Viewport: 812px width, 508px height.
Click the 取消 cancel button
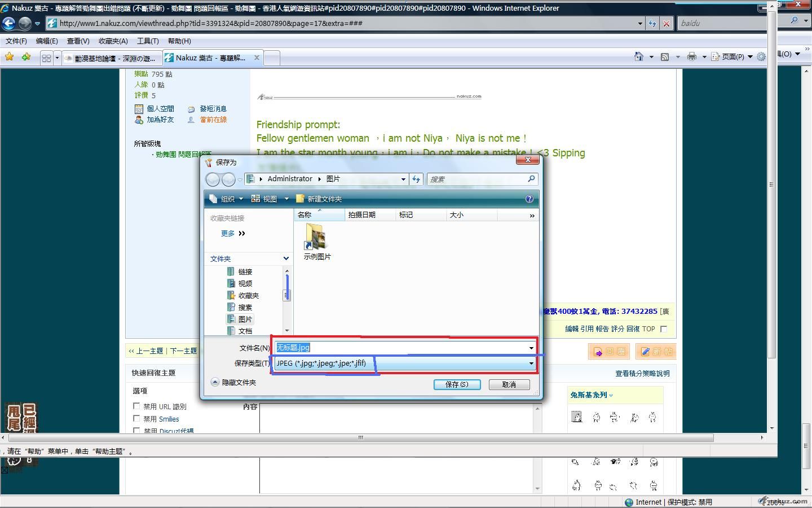click(509, 384)
